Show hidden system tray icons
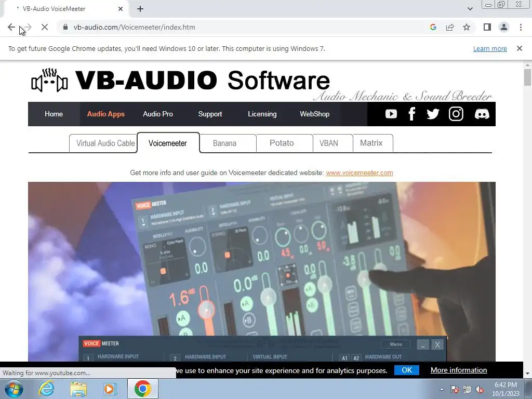Image resolution: width=532 pixels, height=399 pixels. (x=442, y=389)
